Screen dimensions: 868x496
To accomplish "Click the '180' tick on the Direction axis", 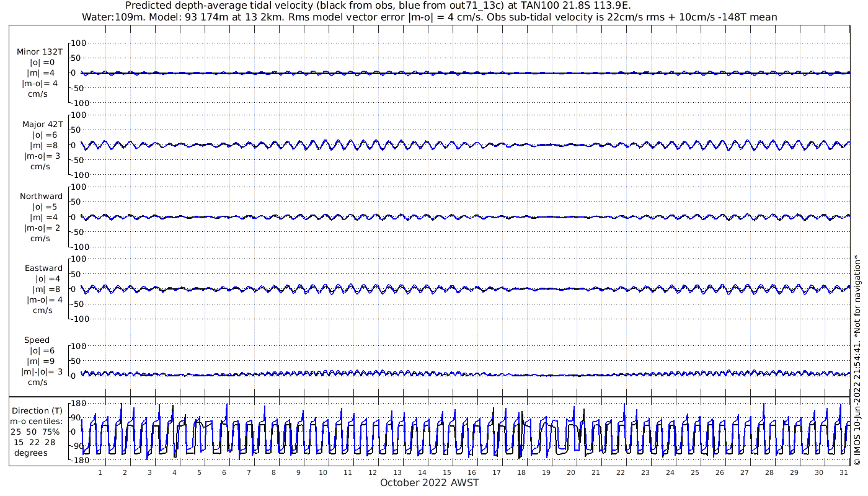I will click(x=79, y=404).
